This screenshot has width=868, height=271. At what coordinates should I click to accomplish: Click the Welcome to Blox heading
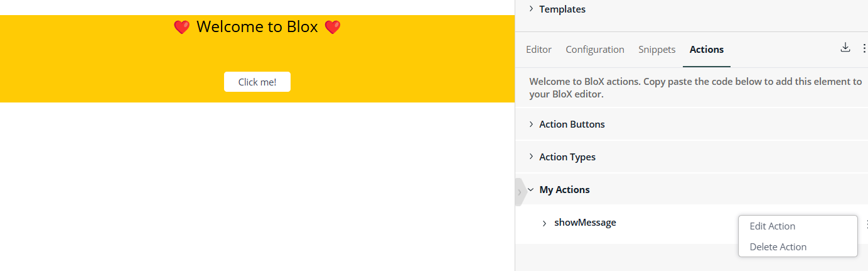click(257, 27)
